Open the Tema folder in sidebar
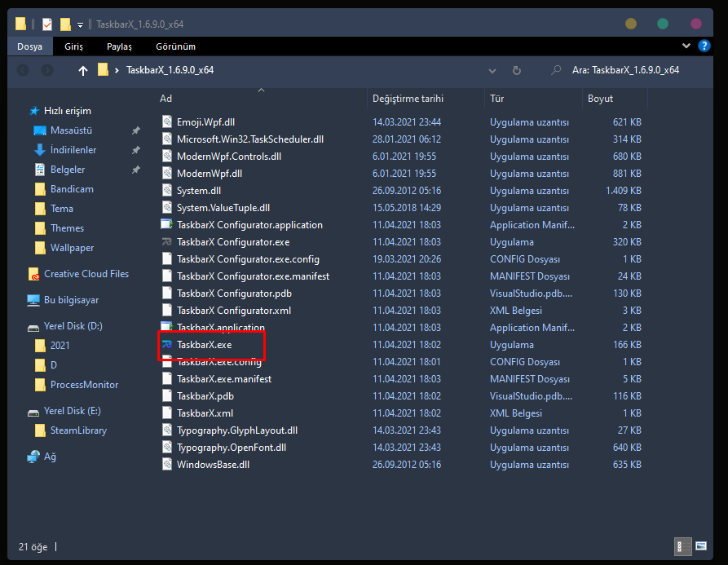728x565 pixels. [x=62, y=209]
